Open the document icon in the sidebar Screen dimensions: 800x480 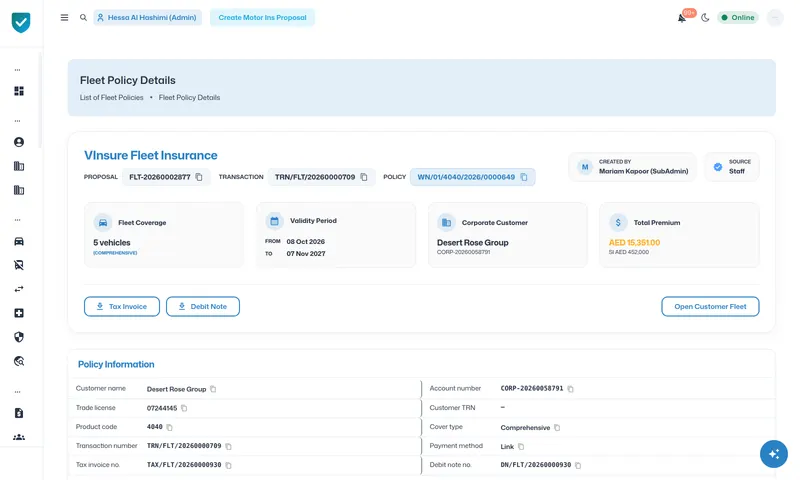coord(19,413)
